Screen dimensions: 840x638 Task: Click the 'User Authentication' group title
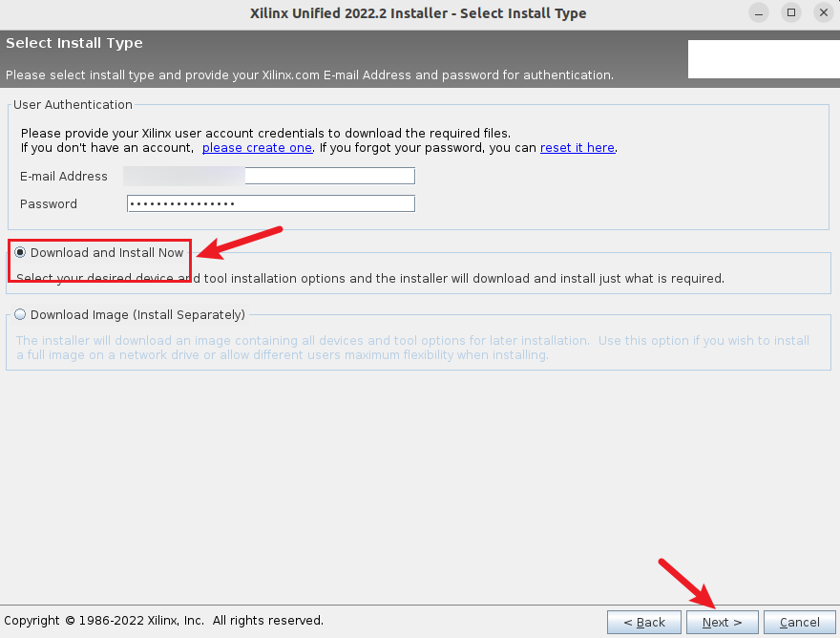pyautogui.click(x=73, y=104)
